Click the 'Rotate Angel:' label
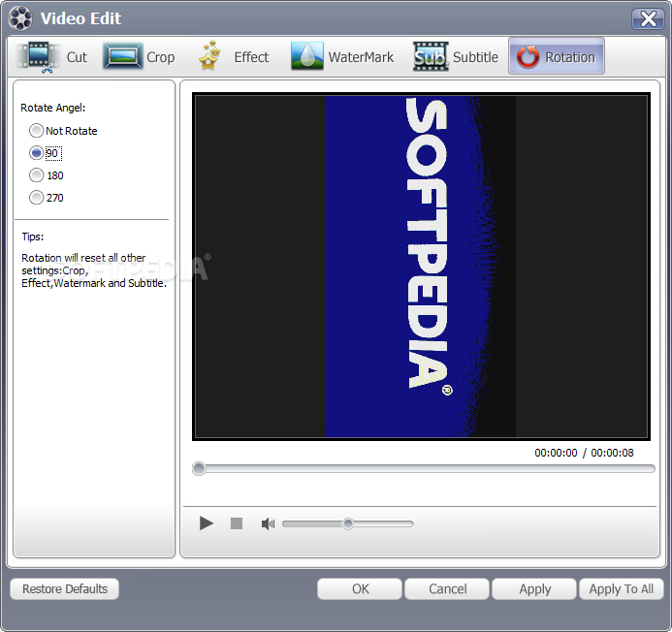This screenshot has width=672, height=632. (52, 108)
